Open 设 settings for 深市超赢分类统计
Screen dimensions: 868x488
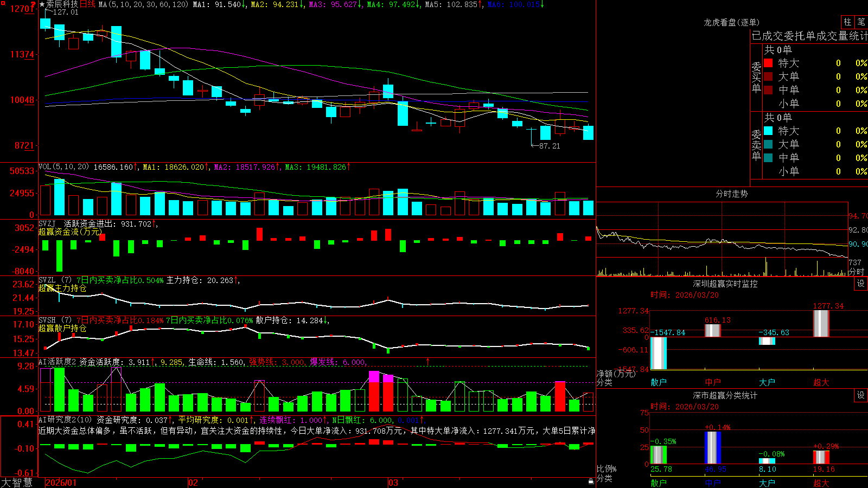coord(861,395)
